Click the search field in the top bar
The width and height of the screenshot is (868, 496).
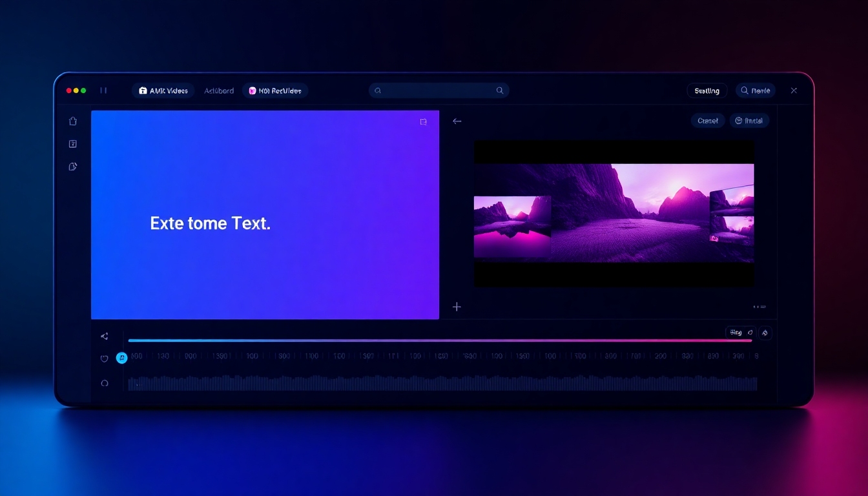coord(439,91)
